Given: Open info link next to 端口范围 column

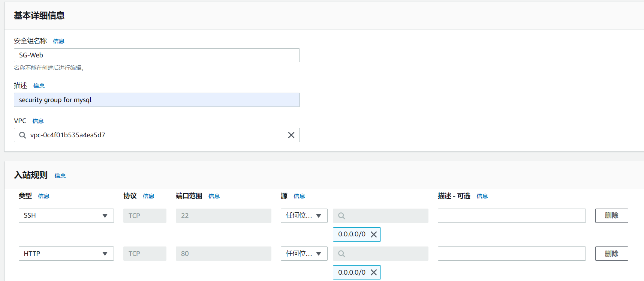Looking at the screenshot, I should (x=214, y=196).
